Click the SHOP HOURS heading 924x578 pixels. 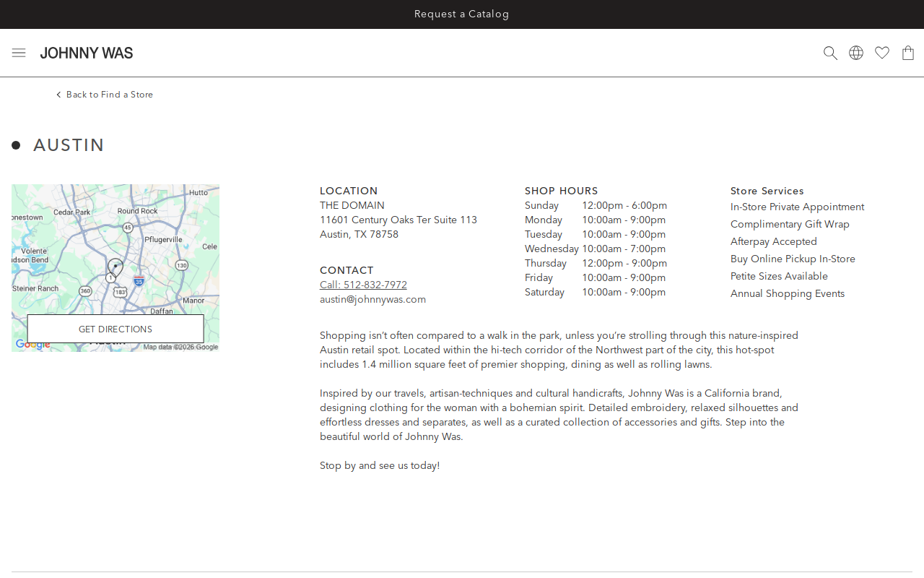pyautogui.click(x=562, y=191)
